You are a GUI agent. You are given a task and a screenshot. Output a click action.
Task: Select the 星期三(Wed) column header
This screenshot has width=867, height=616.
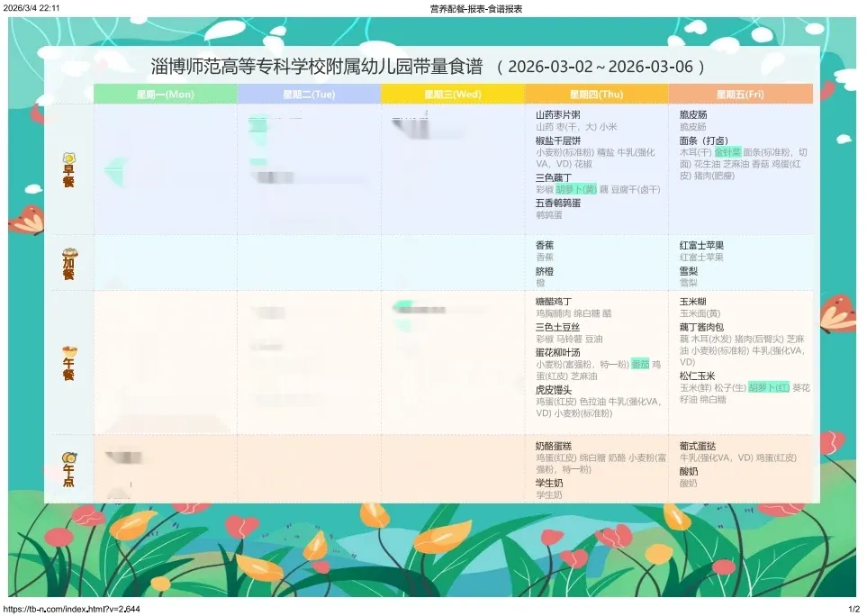452,94
